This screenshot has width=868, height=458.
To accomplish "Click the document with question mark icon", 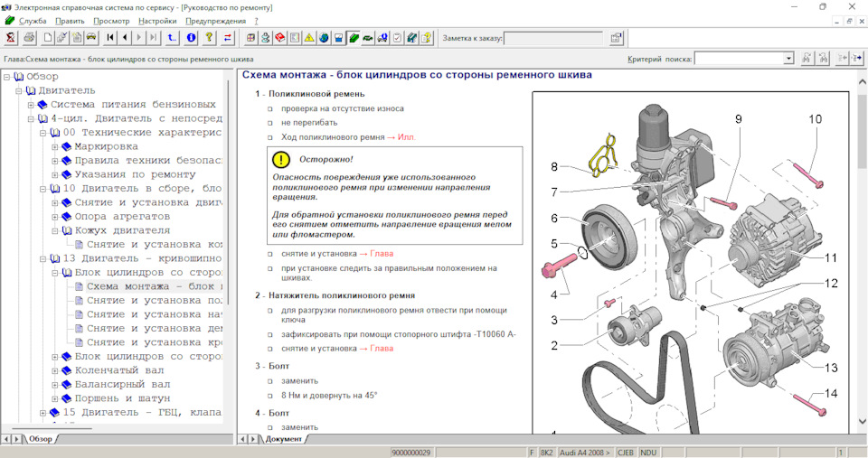I will pyautogui.click(x=426, y=38).
